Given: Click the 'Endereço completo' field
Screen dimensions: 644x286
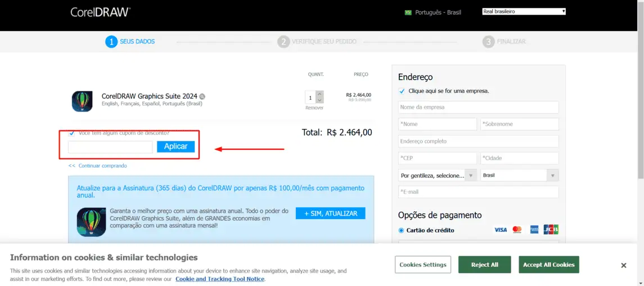Looking at the screenshot, I should click(x=479, y=141).
